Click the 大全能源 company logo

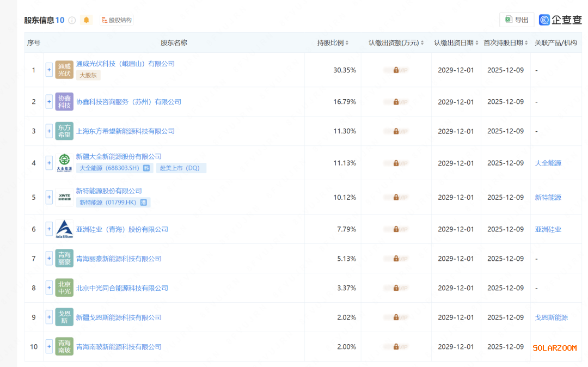(x=64, y=163)
